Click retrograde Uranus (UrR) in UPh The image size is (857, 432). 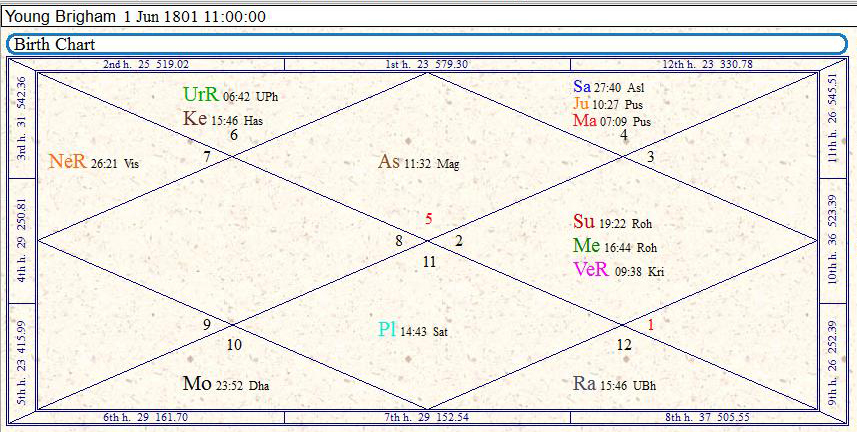199,95
